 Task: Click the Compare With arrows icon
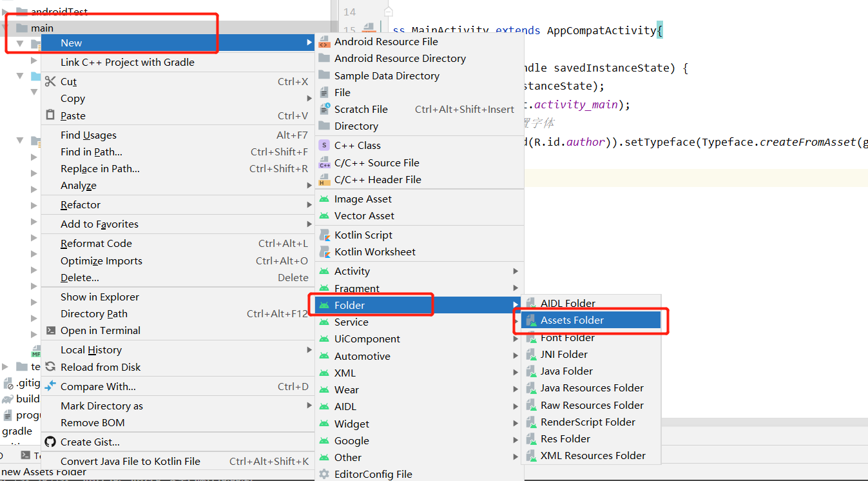[50, 386]
